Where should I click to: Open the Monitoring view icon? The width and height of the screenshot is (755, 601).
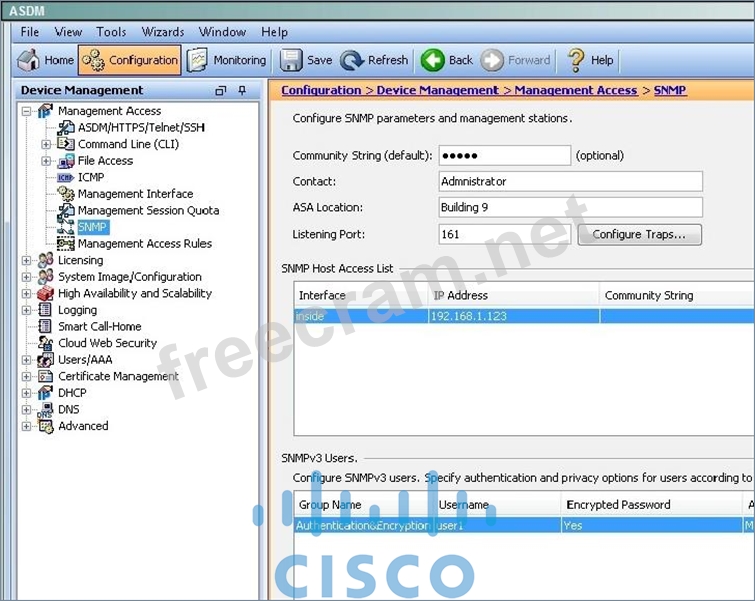(197, 60)
